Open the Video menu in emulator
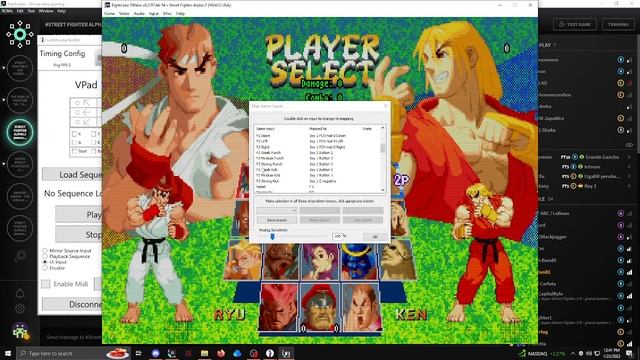Viewport: 640px width, 360px height. tap(124, 13)
